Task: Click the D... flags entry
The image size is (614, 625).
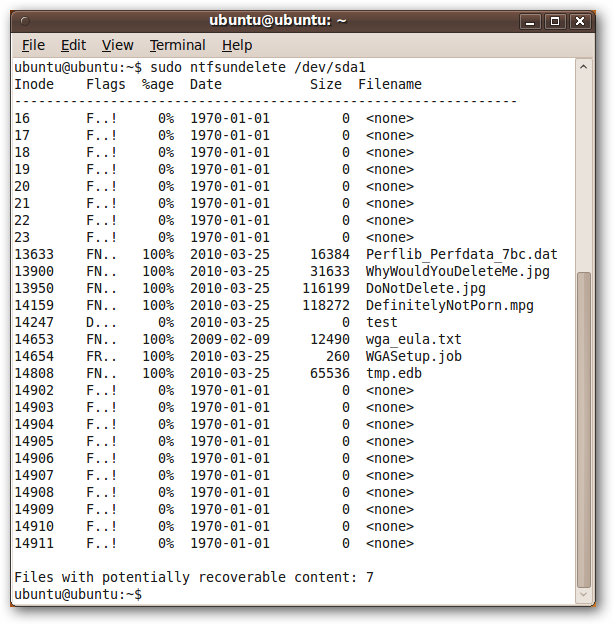Action: click(x=102, y=322)
